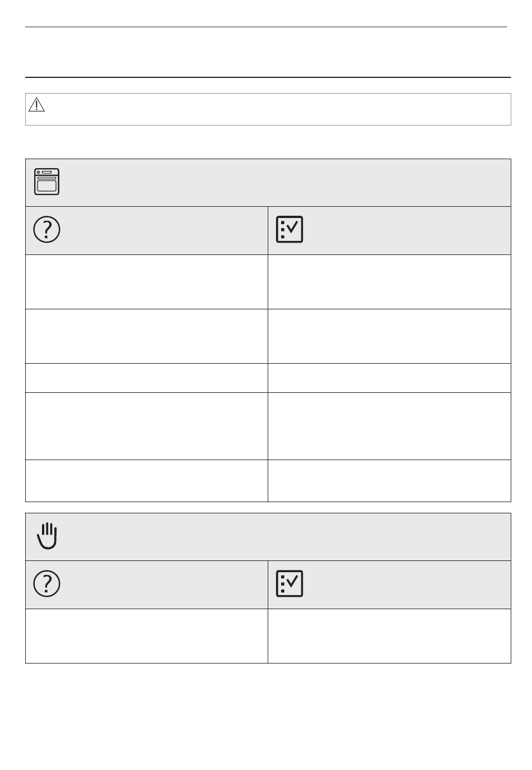
Task: Select first problem cell under oven question icon
Action: (147, 282)
